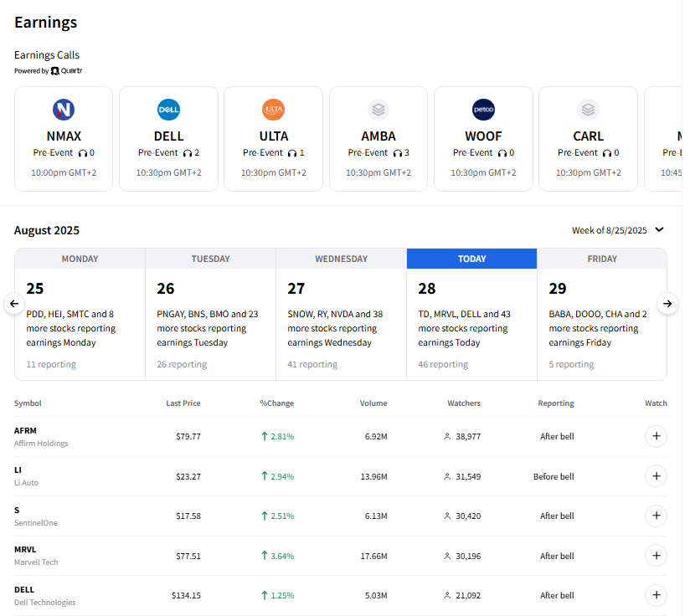Open the DELL logo icon

tap(168, 110)
